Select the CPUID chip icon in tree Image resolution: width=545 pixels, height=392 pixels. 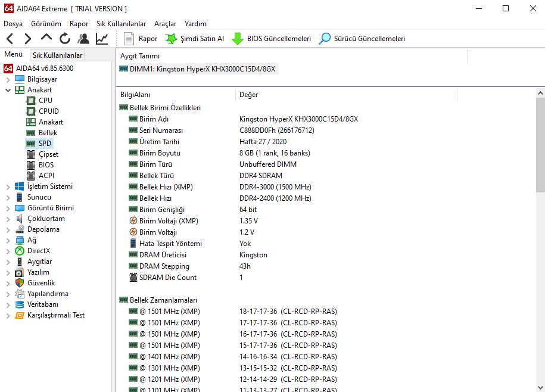(31, 111)
